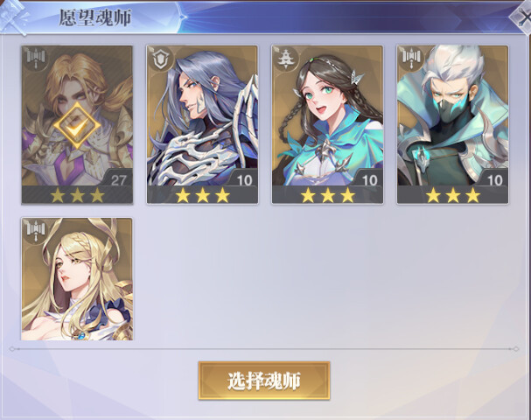Screen dimensions: 531x420
Task: Toggle the gold checkmark on selected hero
Action: pyautogui.click(x=77, y=126)
